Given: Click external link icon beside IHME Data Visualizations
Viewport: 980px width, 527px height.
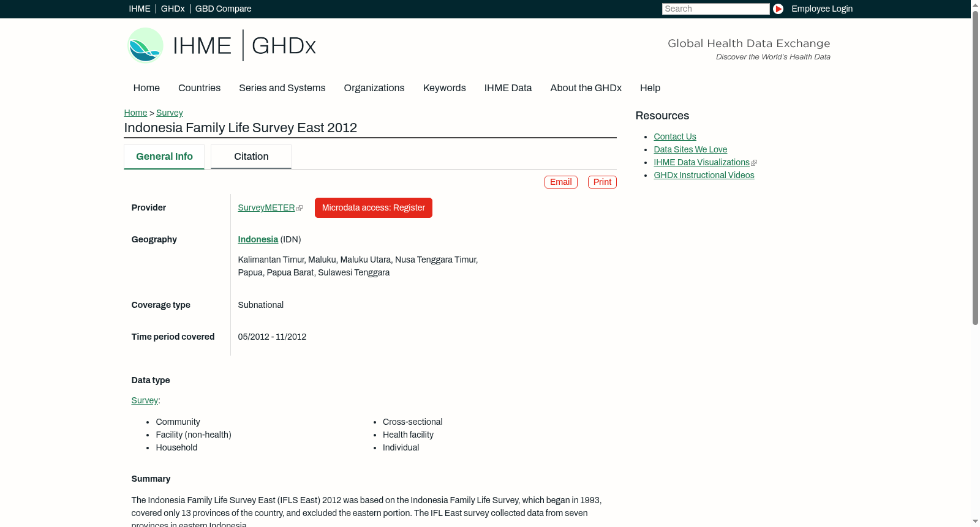Looking at the screenshot, I should 754,163.
